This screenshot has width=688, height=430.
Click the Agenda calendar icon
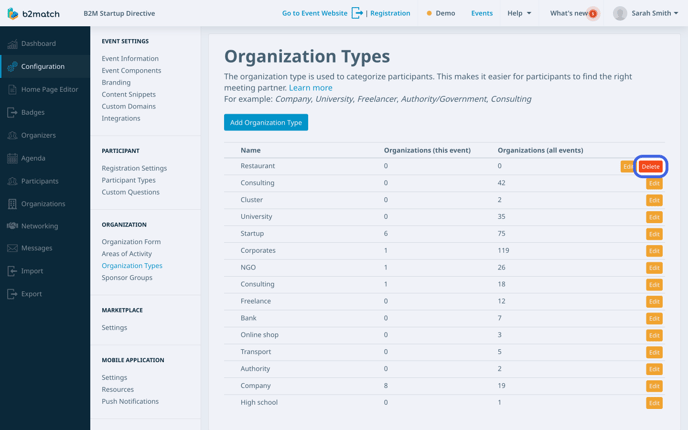point(12,158)
